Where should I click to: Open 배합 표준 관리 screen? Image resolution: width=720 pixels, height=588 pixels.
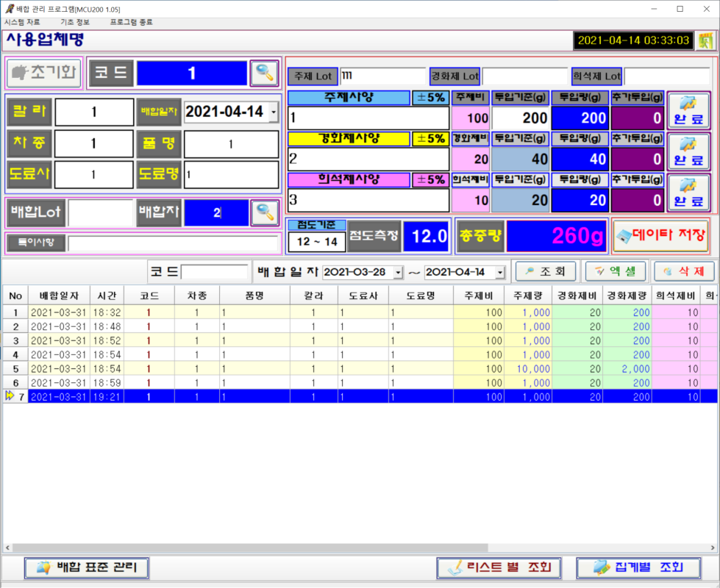pos(87,568)
